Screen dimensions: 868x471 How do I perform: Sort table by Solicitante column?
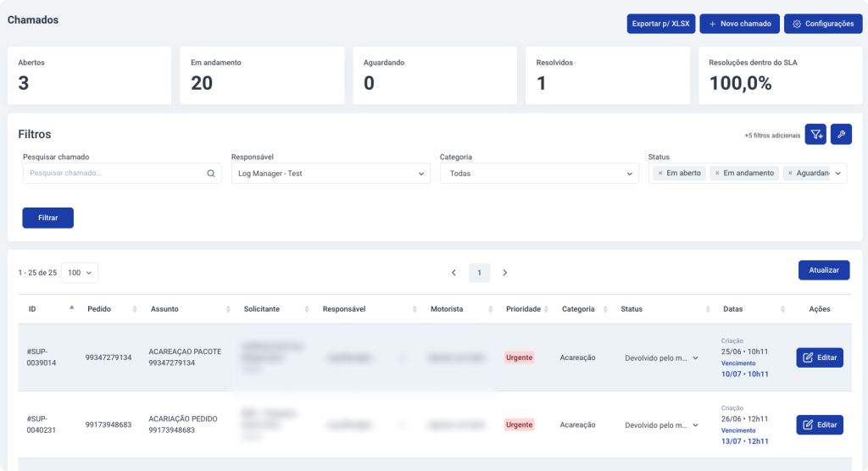pos(307,309)
